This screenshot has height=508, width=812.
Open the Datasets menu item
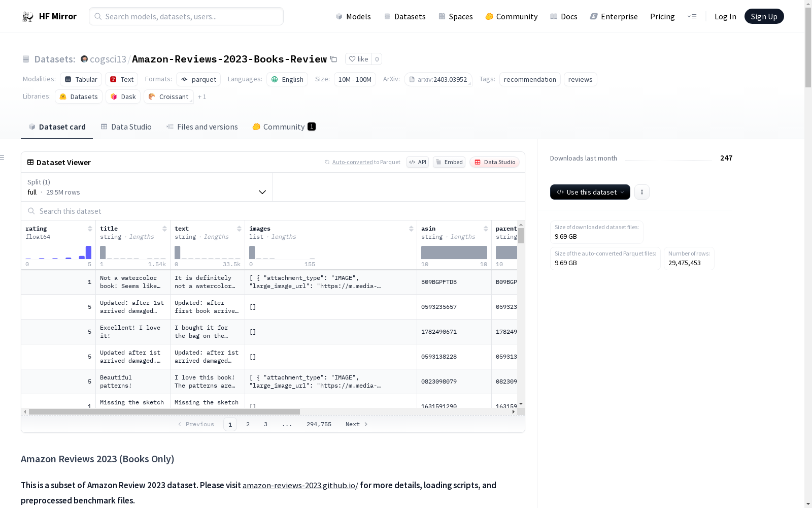pos(404,16)
